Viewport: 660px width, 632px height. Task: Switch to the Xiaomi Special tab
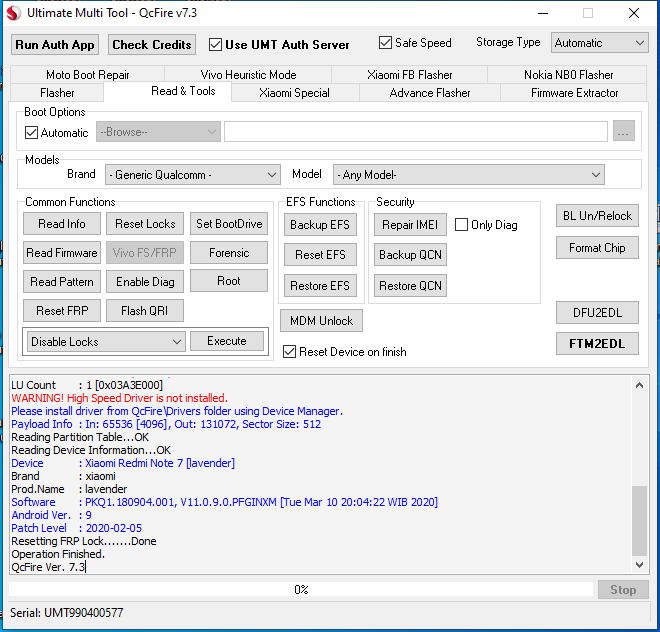pyautogui.click(x=294, y=93)
